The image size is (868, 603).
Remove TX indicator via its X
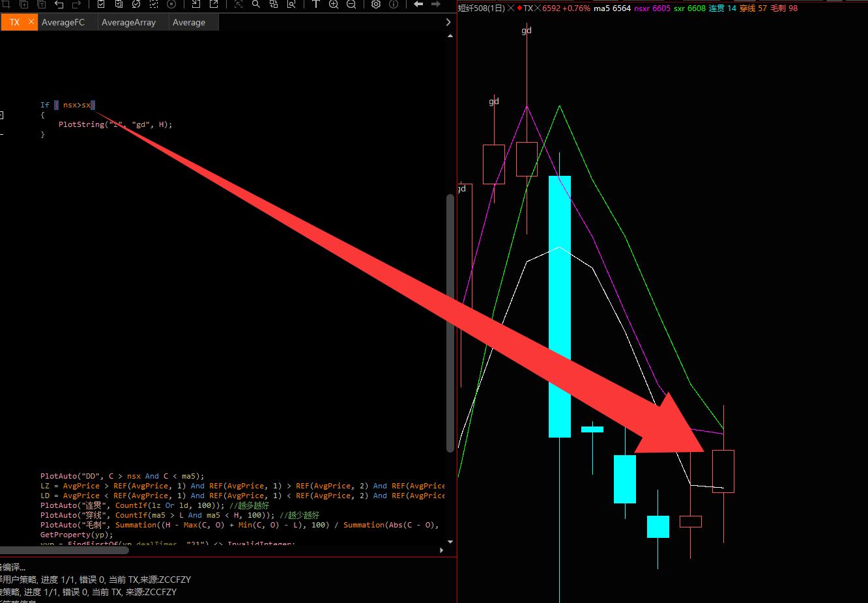point(538,8)
